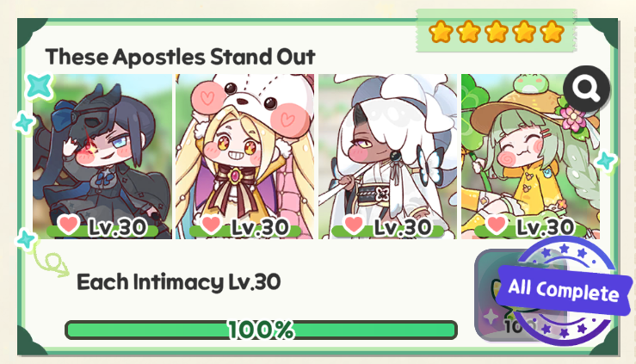Click heart icon on white-haired apostle card
Image resolution: width=636 pixels, height=364 pixels.
[x=354, y=224]
